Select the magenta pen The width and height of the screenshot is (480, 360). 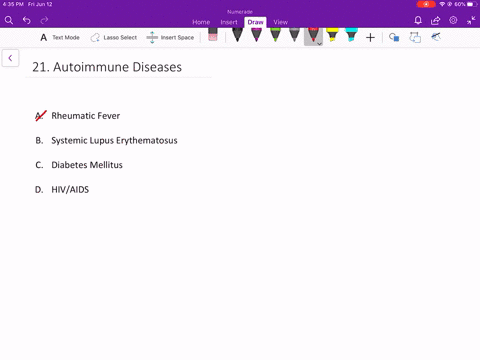pos(256,35)
